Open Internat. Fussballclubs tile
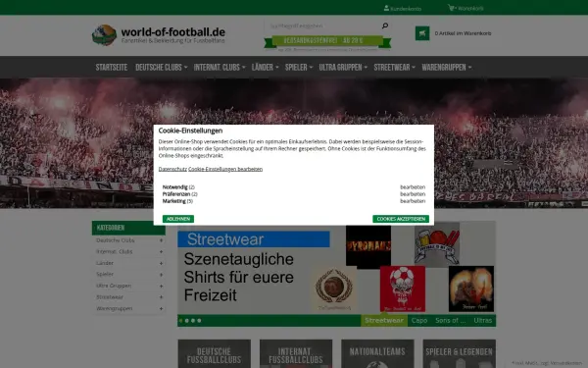Screen dimensions: 588x368 tap(296, 353)
